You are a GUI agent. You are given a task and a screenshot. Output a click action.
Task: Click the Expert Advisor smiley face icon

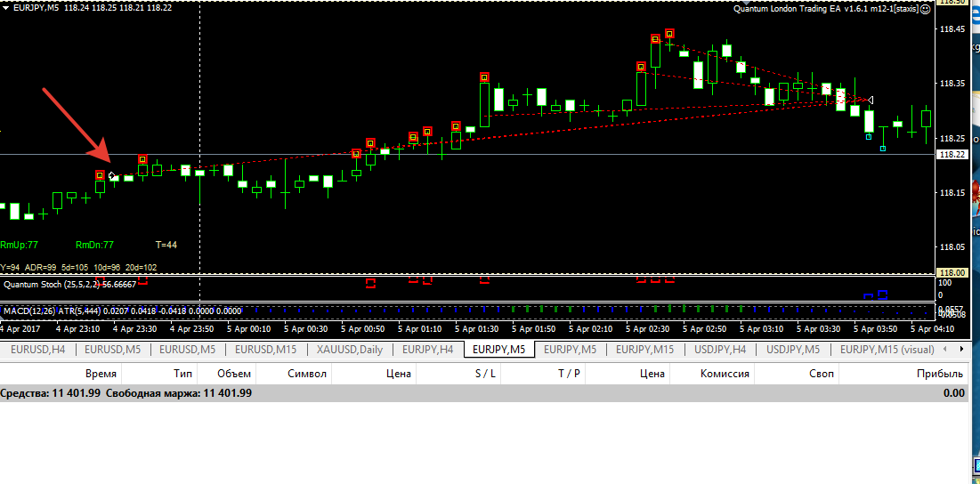pos(925,9)
